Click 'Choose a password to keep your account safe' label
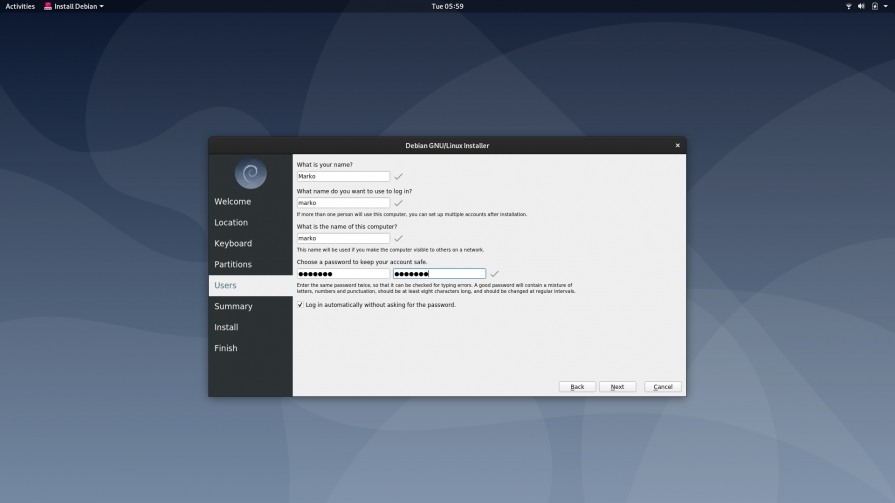Screen dimensions: 895x503 (x=362, y=261)
